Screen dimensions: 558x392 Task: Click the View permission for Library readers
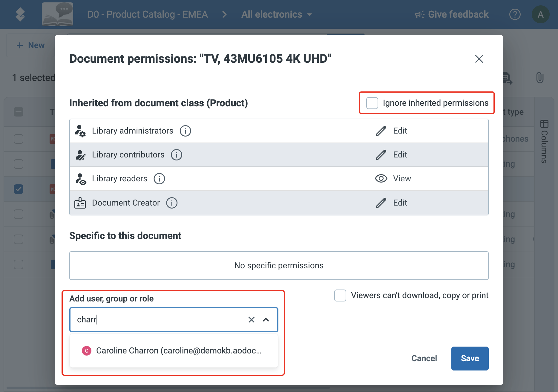[402, 179]
